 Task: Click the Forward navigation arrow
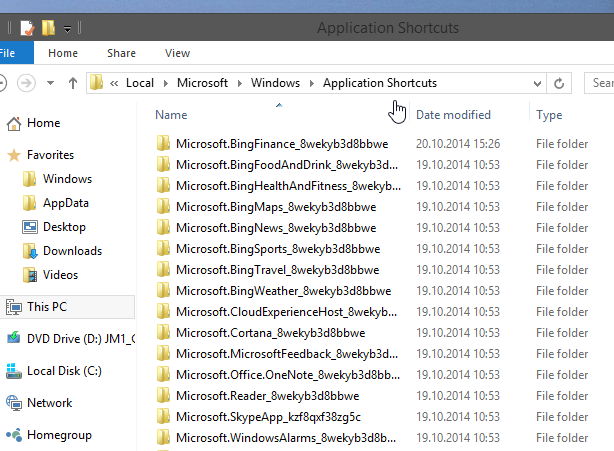pos(26,83)
